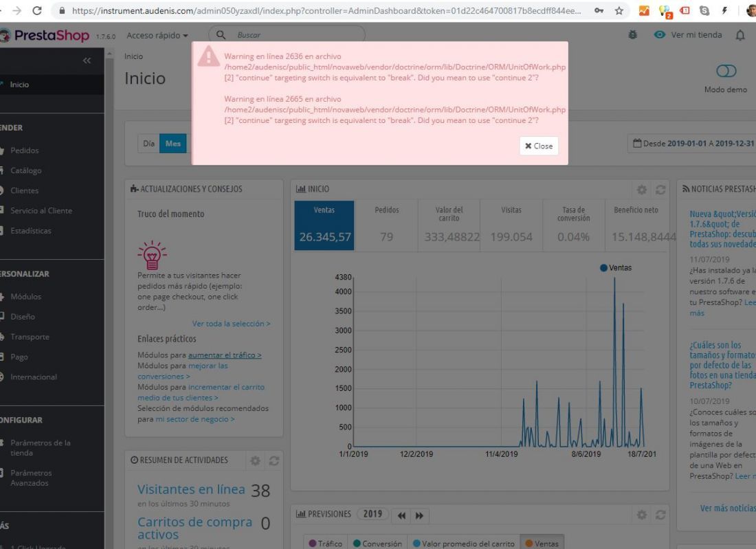Screen dimensions: 756x549
Task: Expand the Acceso rápido dropdown
Action: tap(157, 35)
